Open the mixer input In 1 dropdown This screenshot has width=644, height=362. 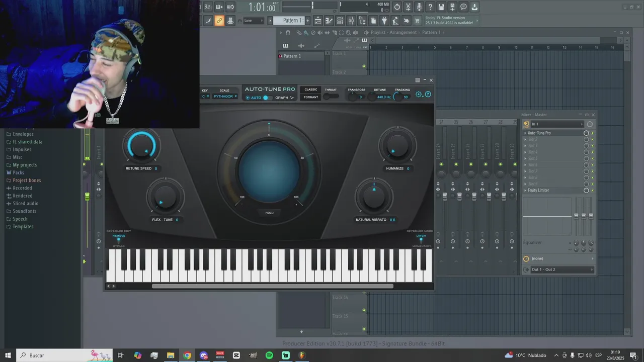(x=557, y=124)
